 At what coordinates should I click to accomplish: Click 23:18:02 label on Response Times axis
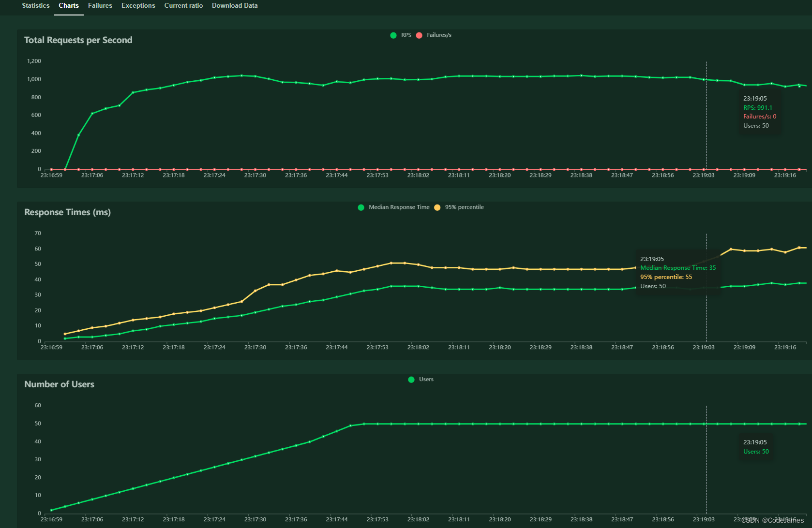[418, 347]
